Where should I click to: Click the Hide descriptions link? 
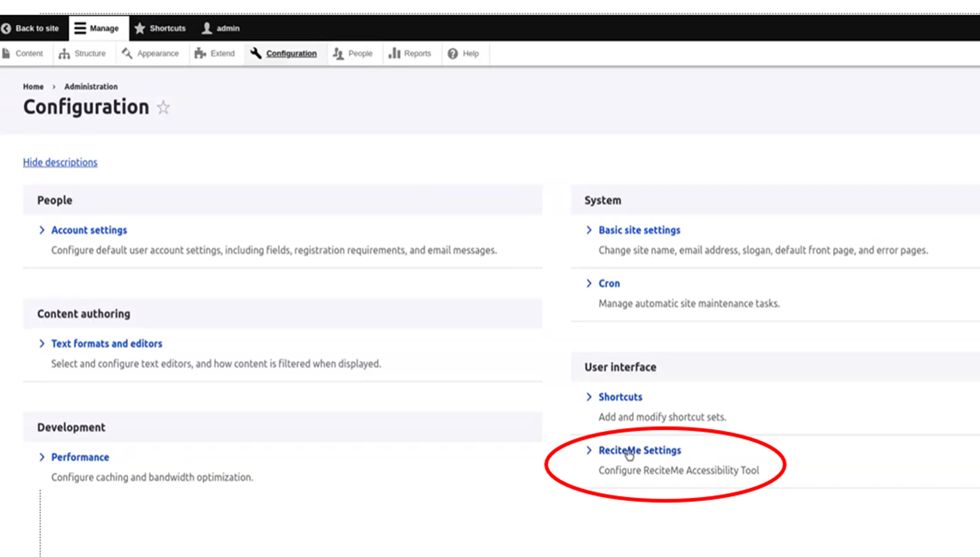point(59,162)
